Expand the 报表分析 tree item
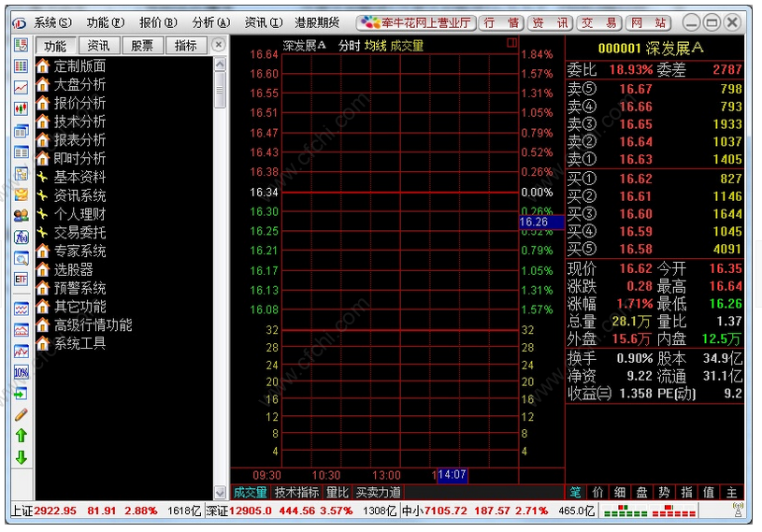Image resolution: width=762 pixels, height=532 pixels. point(71,140)
